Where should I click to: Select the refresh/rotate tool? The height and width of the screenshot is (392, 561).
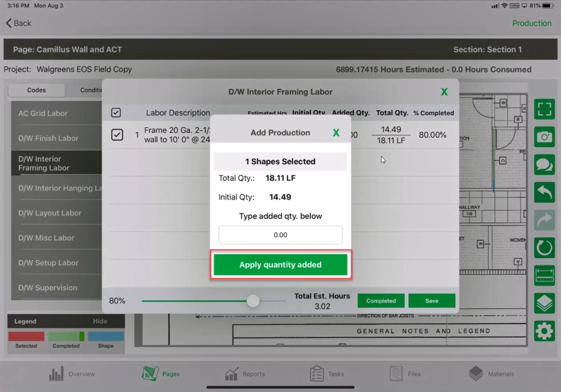544,247
